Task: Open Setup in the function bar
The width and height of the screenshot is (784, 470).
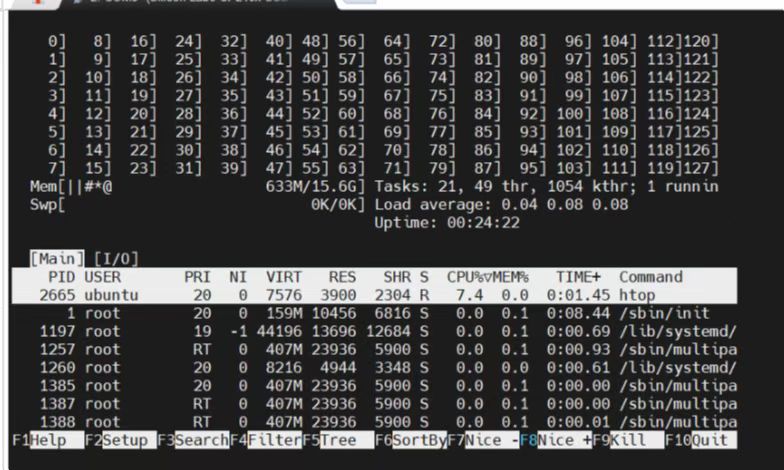Action: point(129,440)
